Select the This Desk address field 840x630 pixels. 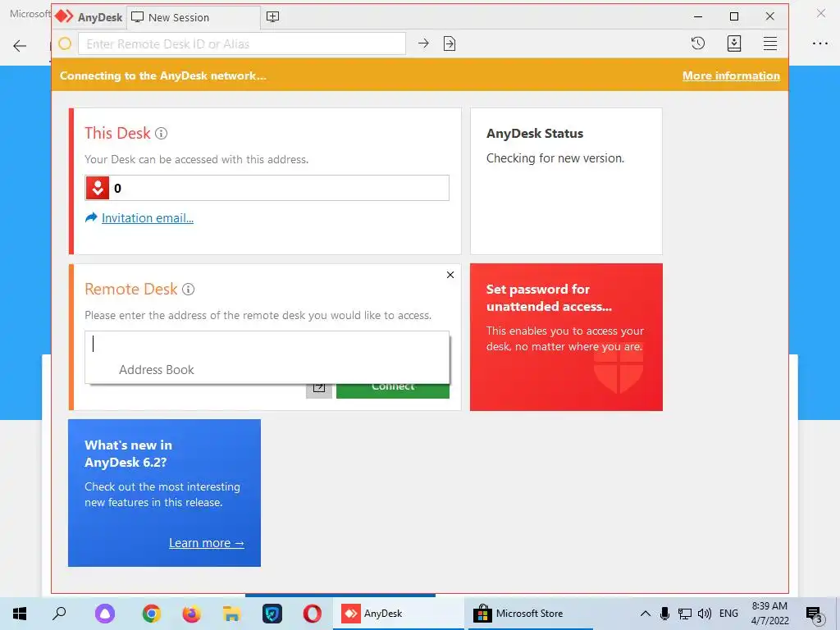267,188
